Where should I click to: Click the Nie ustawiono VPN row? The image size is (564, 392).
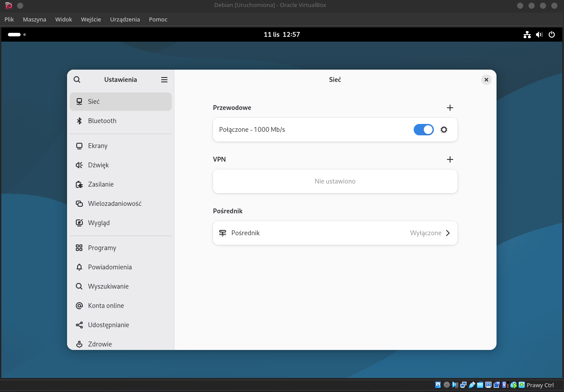click(x=335, y=181)
